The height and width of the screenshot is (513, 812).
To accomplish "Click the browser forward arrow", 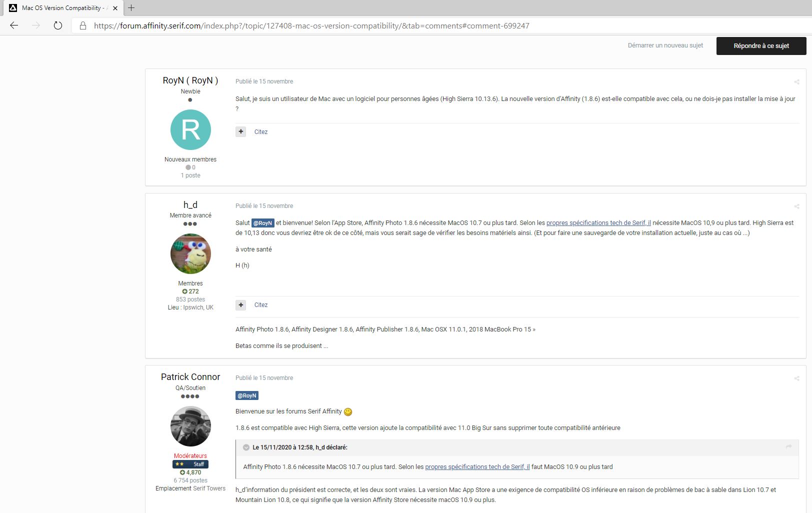I will click(x=36, y=25).
